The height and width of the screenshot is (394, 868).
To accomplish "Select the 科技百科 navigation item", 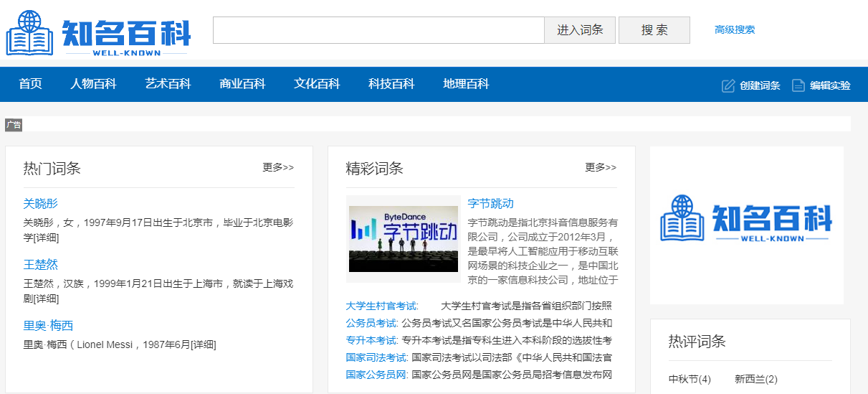I will pos(391,84).
